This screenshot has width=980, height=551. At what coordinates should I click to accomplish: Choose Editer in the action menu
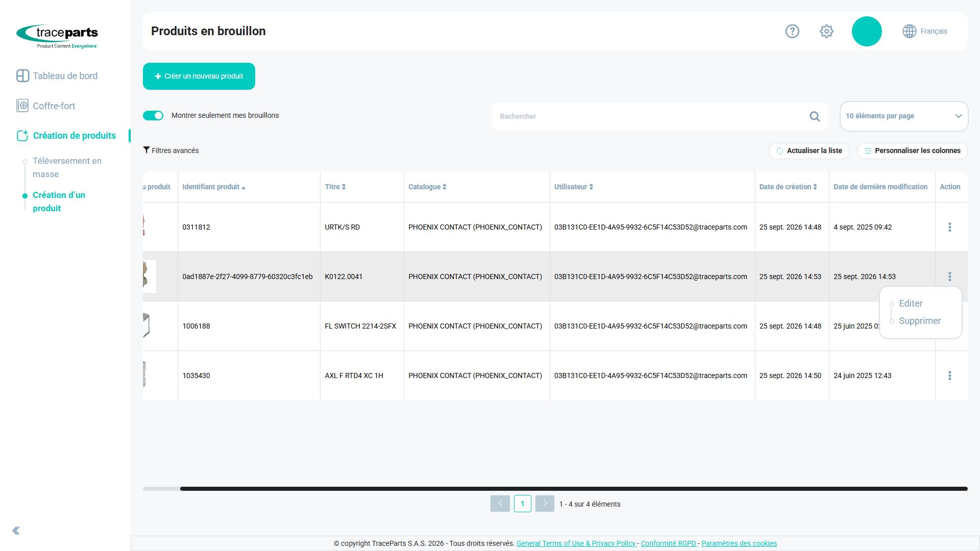[911, 304]
